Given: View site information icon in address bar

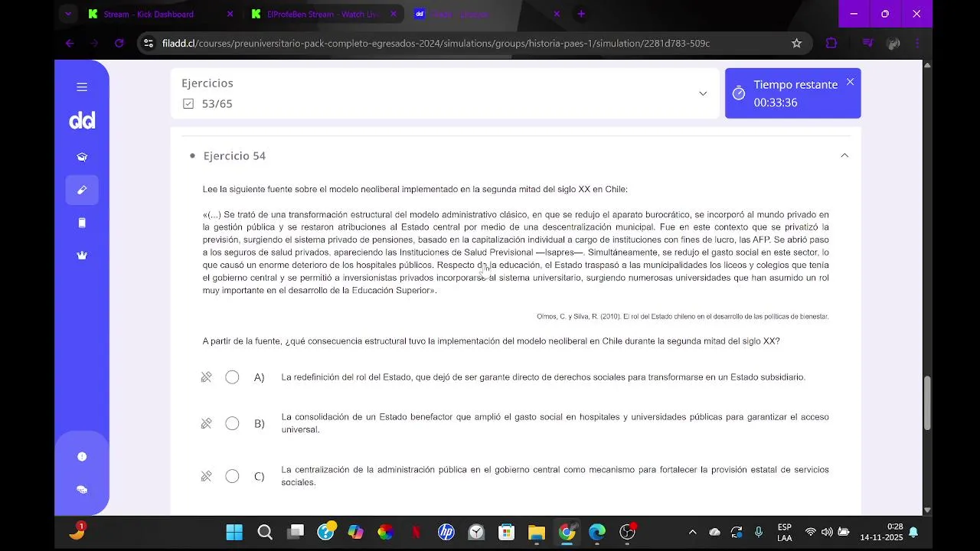Looking at the screenshot, I should (x=149, y=44).
